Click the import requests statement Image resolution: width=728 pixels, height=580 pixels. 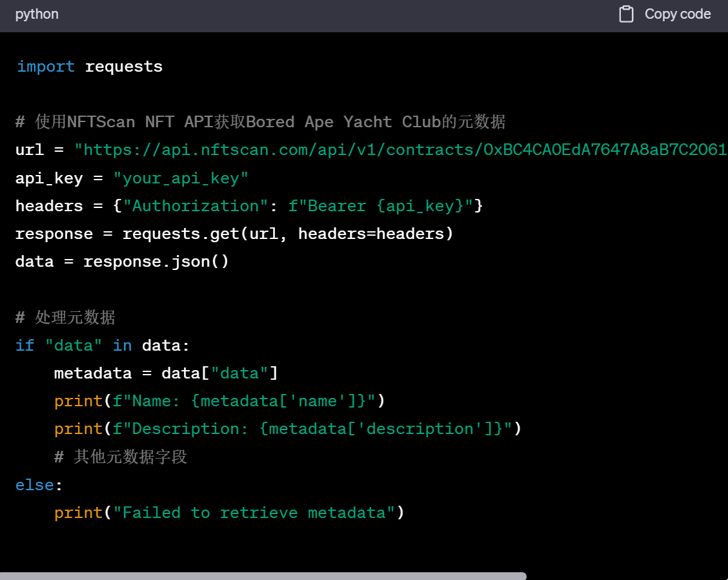click(x=90, y=66)
